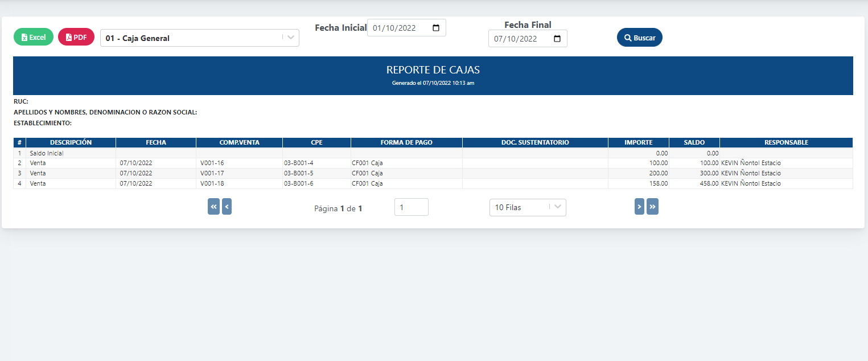Click the FECHA column header
Screen dimensions: 868x361
[155, 142]
